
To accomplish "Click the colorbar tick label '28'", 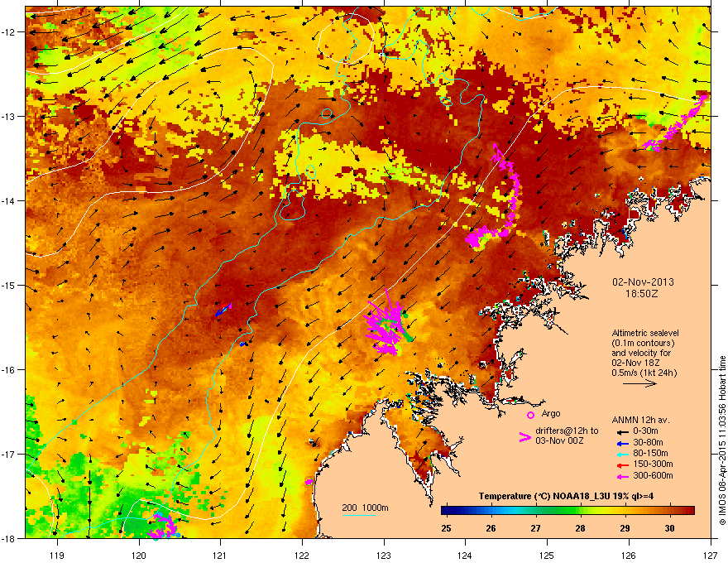I will pyautogui.click(x=581, y=528).
